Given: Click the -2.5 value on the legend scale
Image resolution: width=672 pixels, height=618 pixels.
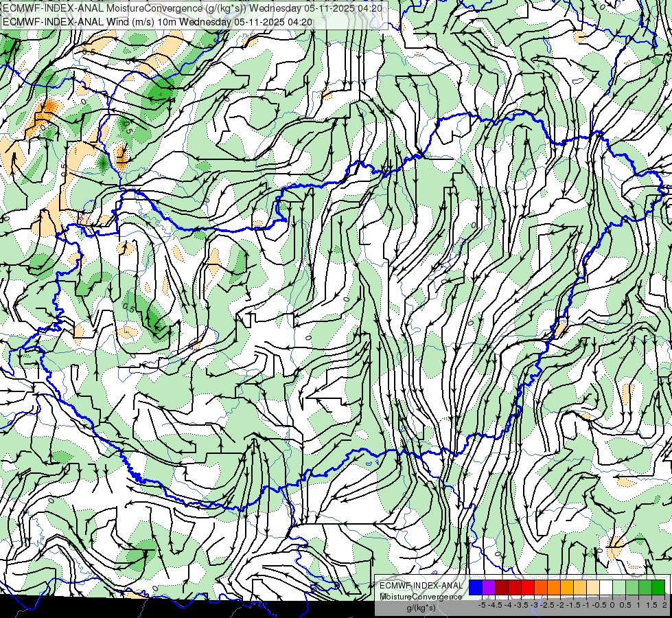Looking at the screenshot, I should (547, 605).
